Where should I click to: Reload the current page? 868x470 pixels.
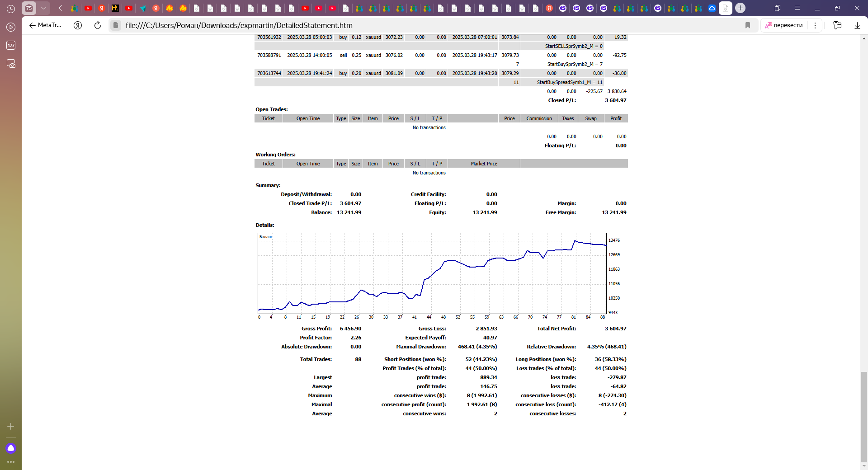(x=97, y=25)
